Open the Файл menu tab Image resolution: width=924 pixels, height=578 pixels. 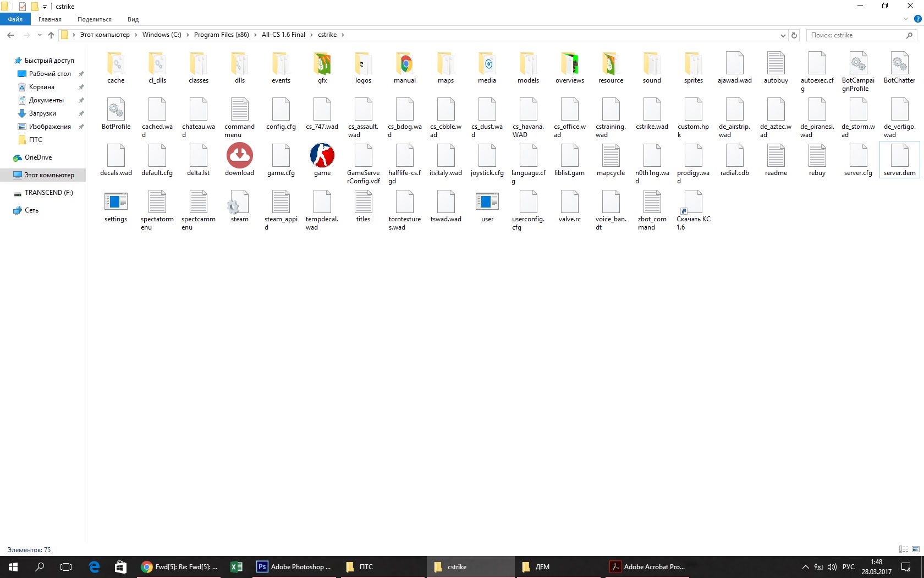tap(15, 19)
